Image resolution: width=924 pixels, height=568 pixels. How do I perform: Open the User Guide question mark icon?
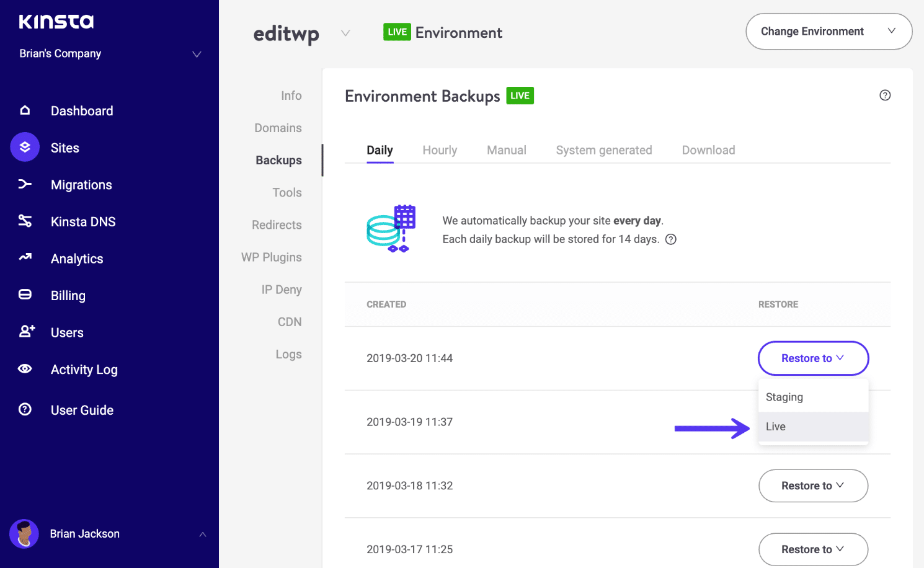25,409
